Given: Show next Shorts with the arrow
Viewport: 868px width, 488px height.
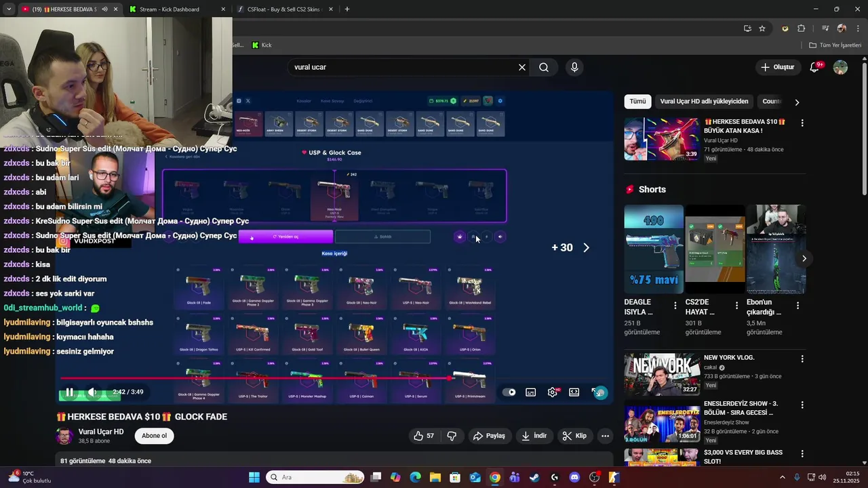Looking at the screenshot, I should [x=804, y=258].
